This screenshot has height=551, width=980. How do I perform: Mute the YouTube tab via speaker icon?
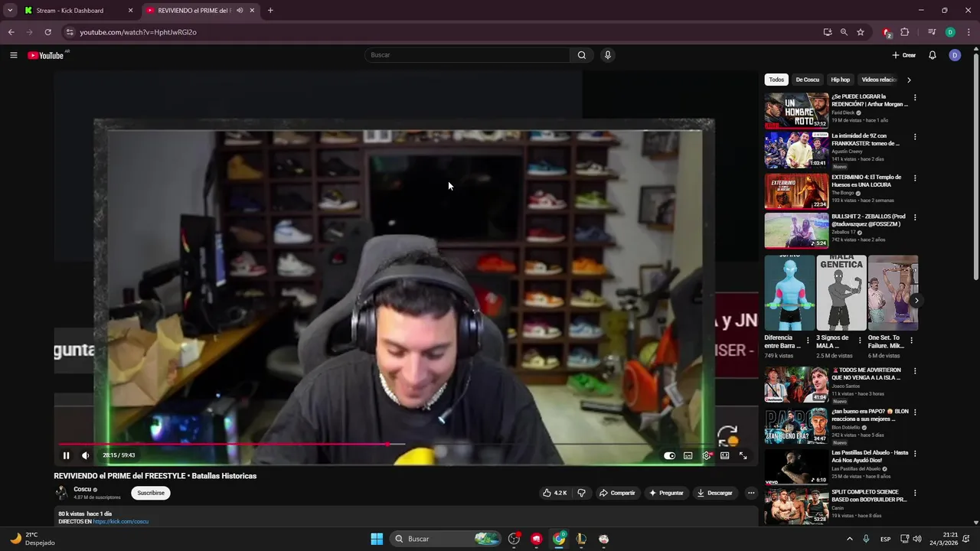pyautogui.click(x=240, y=11)
